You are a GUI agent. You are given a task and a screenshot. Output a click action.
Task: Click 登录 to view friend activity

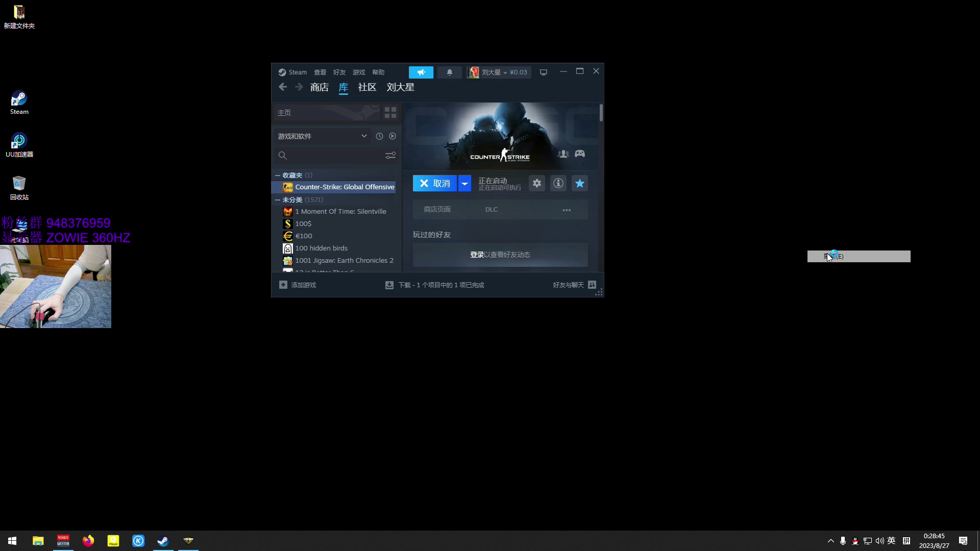(x=477, y=255)
